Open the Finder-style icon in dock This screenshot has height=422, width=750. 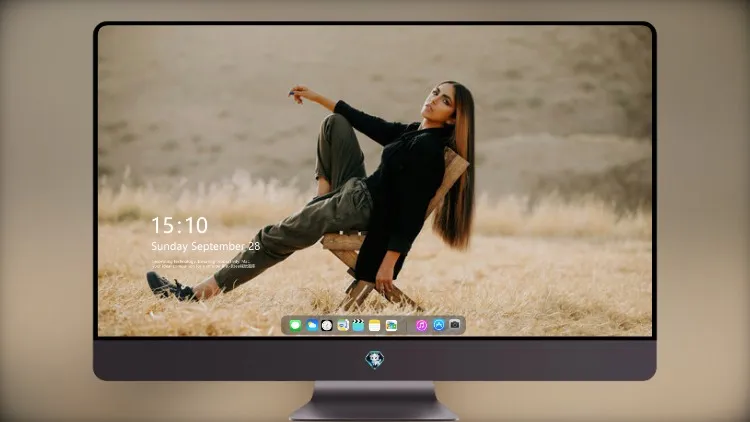point(342,325)
